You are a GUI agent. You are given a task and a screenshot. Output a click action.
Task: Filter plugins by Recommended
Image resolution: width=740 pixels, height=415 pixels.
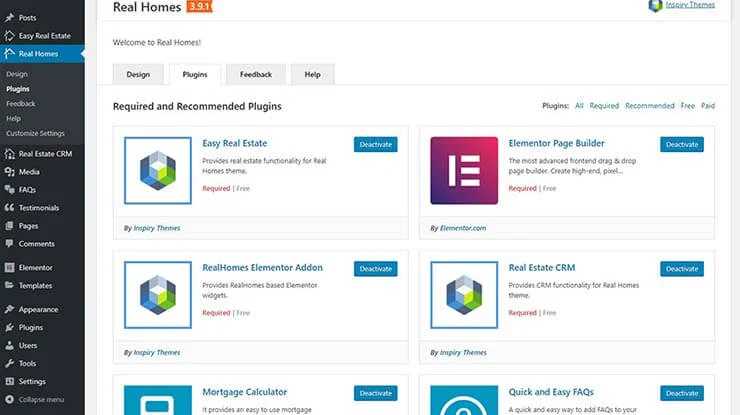pos(650,106)
